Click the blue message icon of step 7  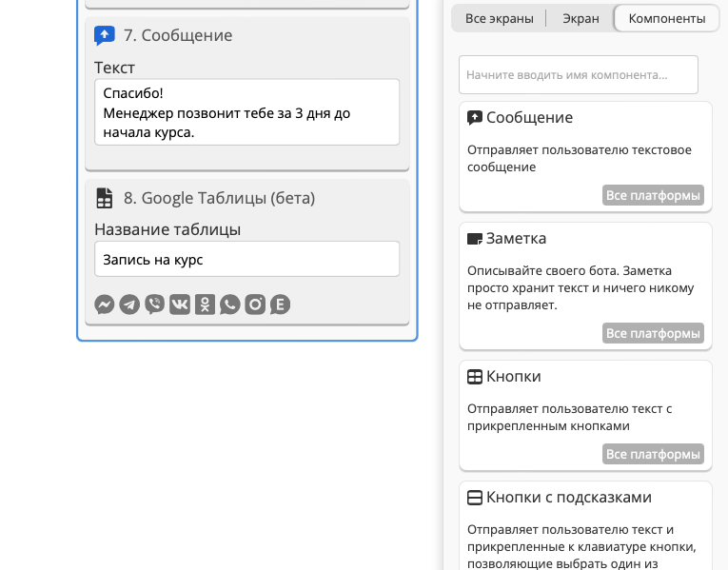[x=105, y=35]
